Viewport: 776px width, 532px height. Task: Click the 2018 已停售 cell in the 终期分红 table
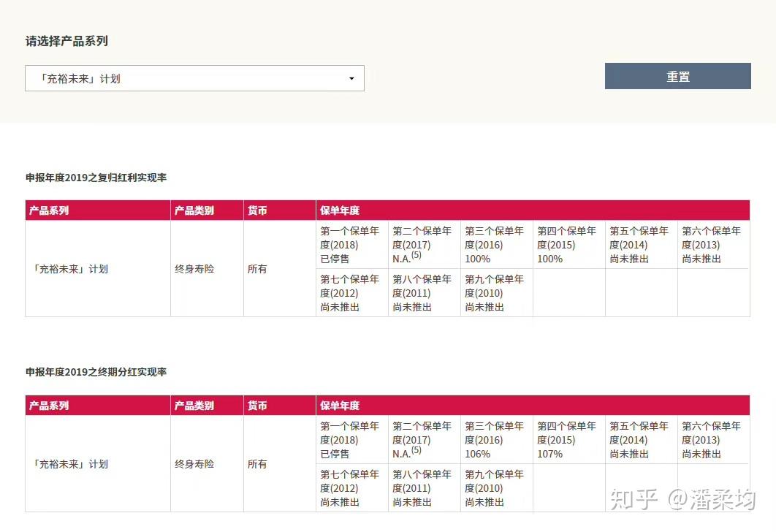tap(352, 439)
